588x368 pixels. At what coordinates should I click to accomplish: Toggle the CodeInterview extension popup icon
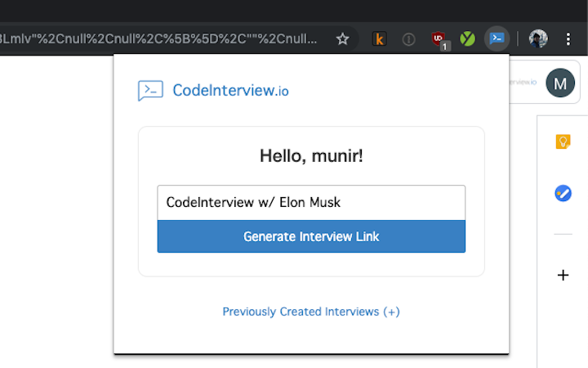pyautogui.click(x=497, y=38)
